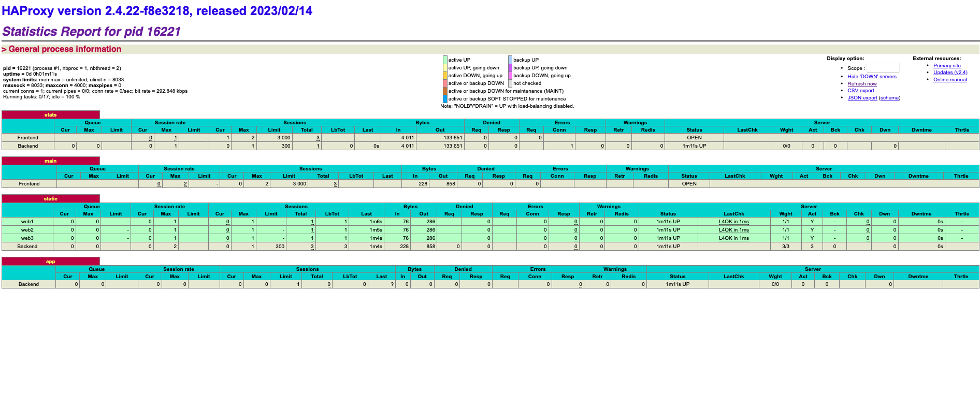Open the Online manual link

coord(950,80)
